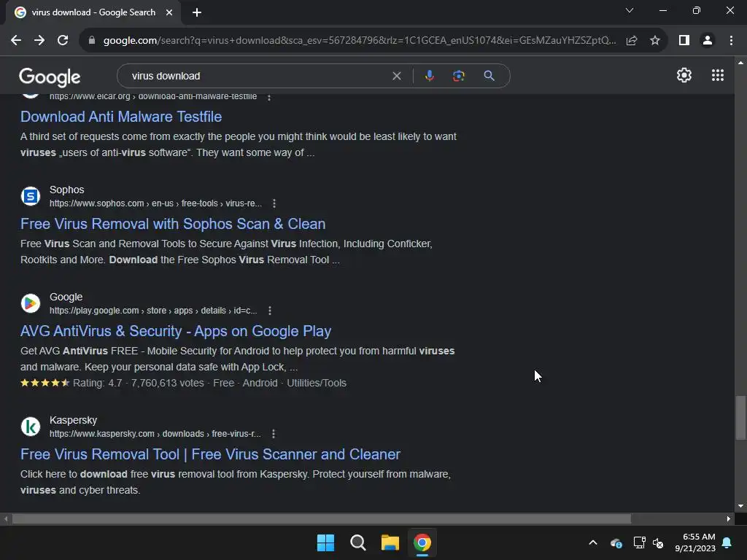Click the display network tray icon

click(639, 542)
